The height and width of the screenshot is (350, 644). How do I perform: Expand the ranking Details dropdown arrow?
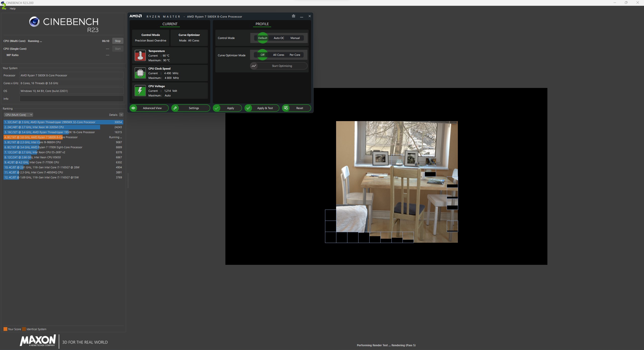coord(121,115)
